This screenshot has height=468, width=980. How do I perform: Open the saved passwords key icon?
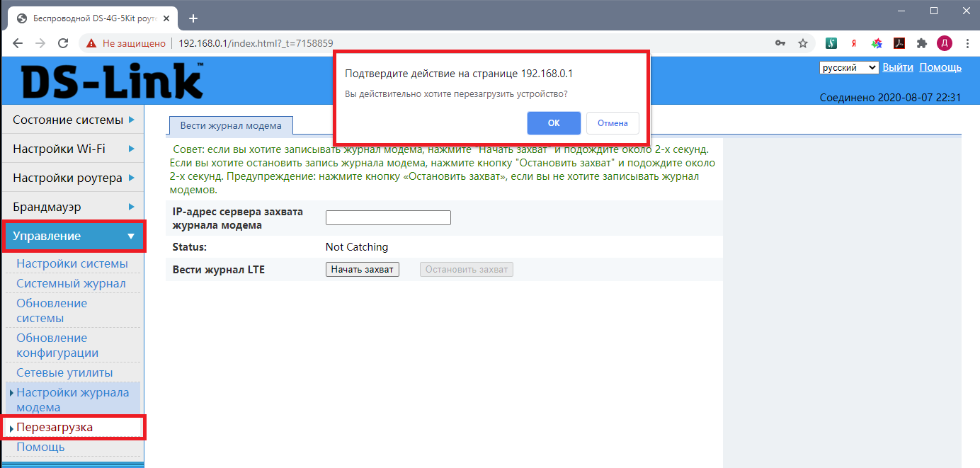(x=780, y=43)
